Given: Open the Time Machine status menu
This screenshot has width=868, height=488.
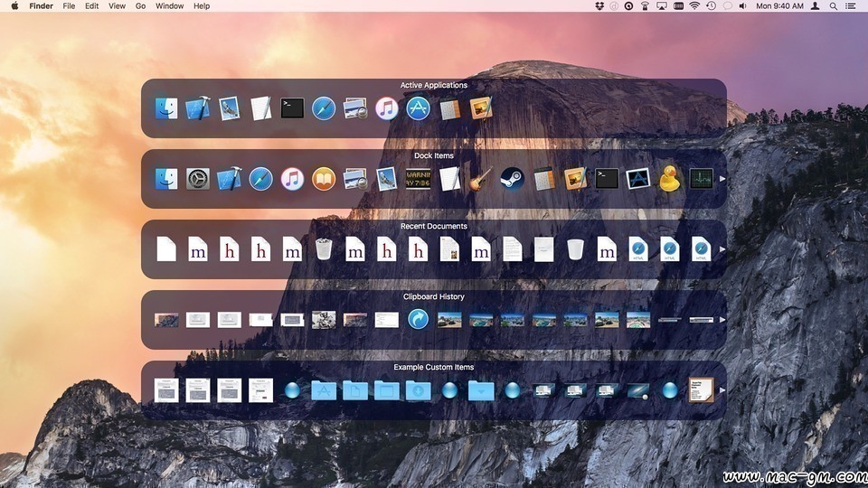Looking at the screenshot, I should click(711, 6).
